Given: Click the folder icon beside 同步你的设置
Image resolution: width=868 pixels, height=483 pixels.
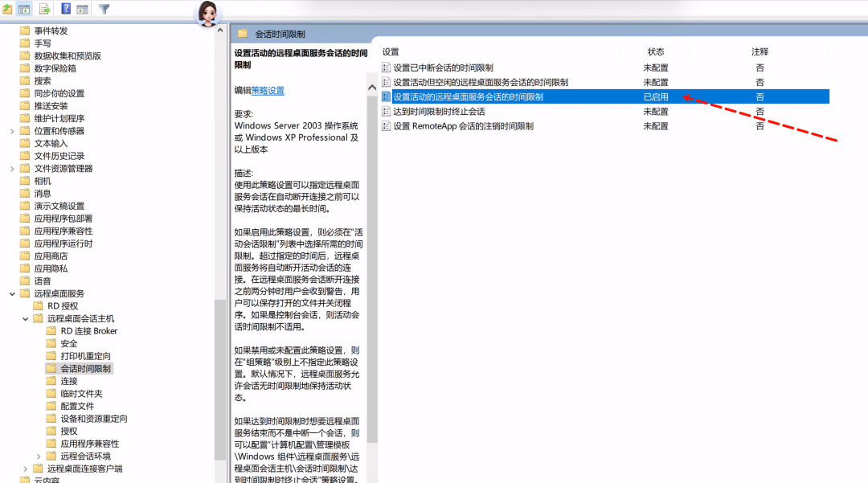Looking at the screenshot, I should pos(24,93).
